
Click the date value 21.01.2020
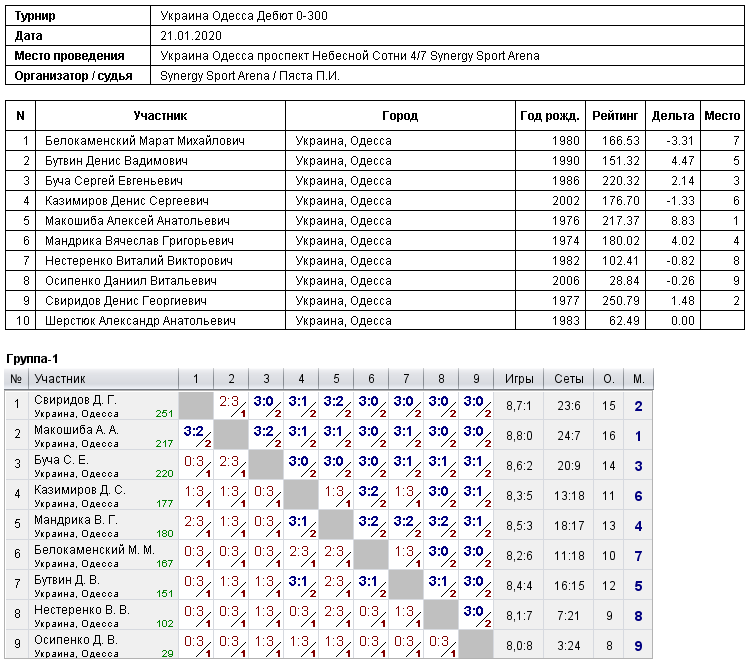191,36
